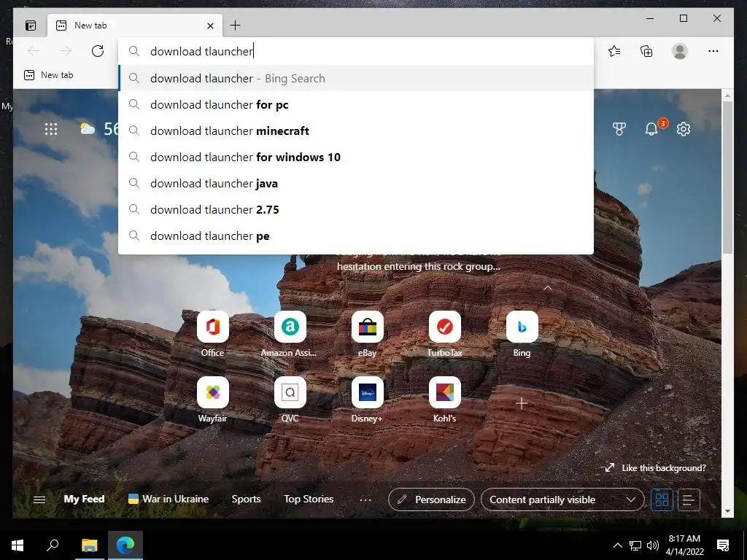The image size is (747, 560).
Task: Switch to the My Feed tab
Action: 84,499
